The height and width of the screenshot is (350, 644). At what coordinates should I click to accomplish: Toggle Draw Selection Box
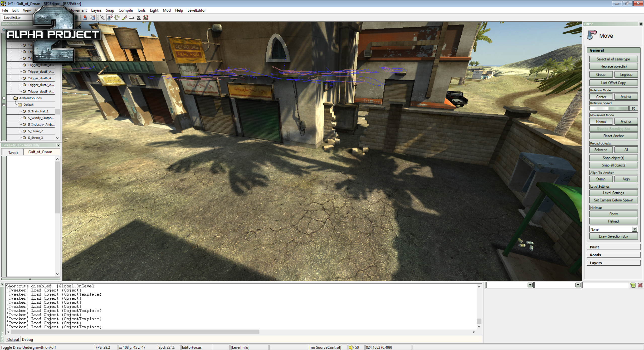pyautogui.click(x=613, y=236)
